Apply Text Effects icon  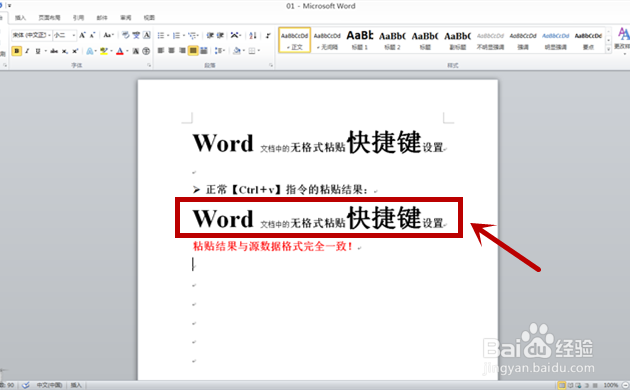(x=90, y=51)
